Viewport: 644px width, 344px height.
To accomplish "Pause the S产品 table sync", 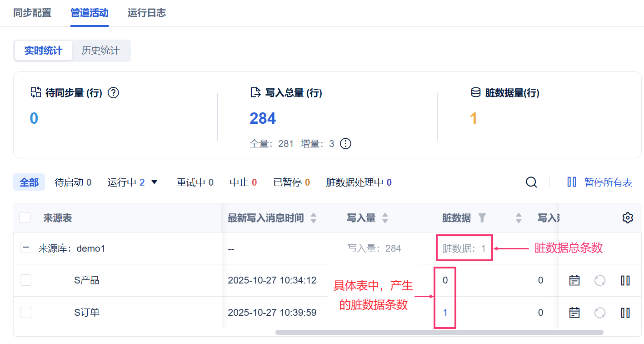I will point(625,280).
